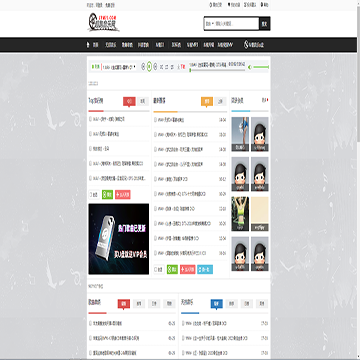Select the blue tab in the bottom-right song panel
This screenshot has width=360, height=360.
click(x=217, y=304)
